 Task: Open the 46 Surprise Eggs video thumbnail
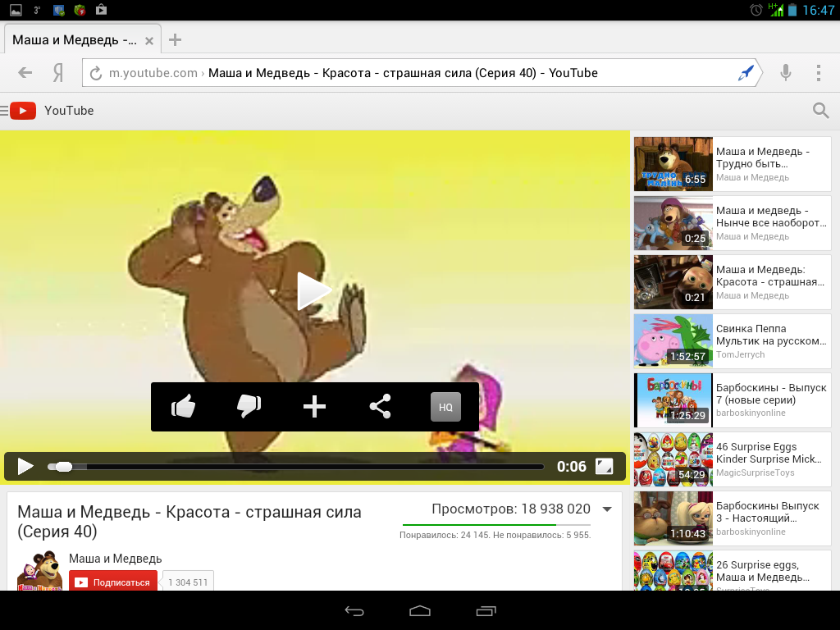pos(673,459)
